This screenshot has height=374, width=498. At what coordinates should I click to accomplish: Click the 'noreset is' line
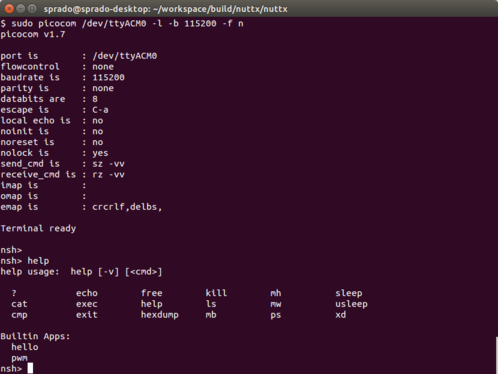[52, 142]
